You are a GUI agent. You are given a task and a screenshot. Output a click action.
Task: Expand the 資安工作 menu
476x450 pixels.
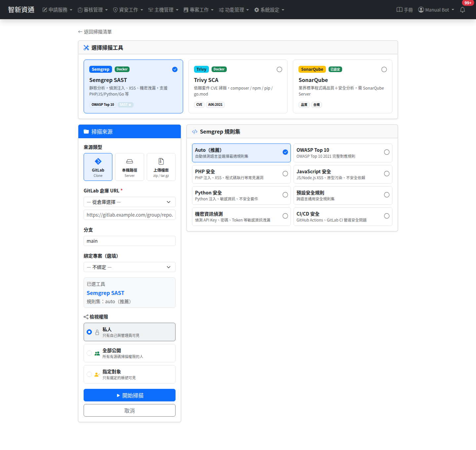(128, 10)
